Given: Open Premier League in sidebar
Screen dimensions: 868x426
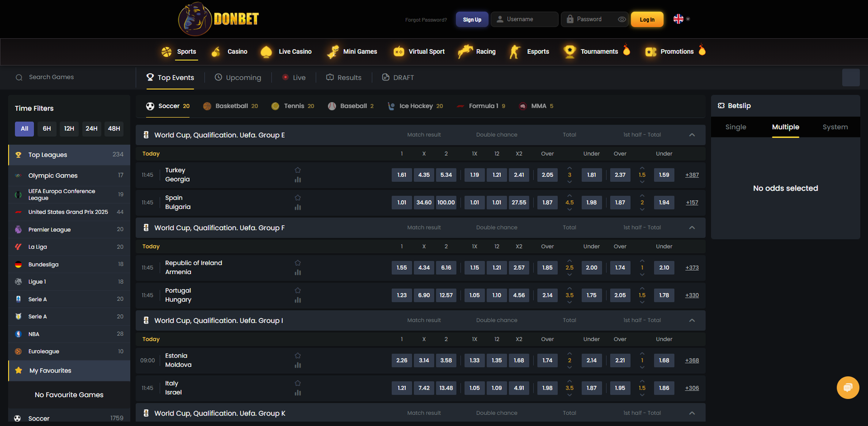Looking at the screenshot, I should [69, 230].
